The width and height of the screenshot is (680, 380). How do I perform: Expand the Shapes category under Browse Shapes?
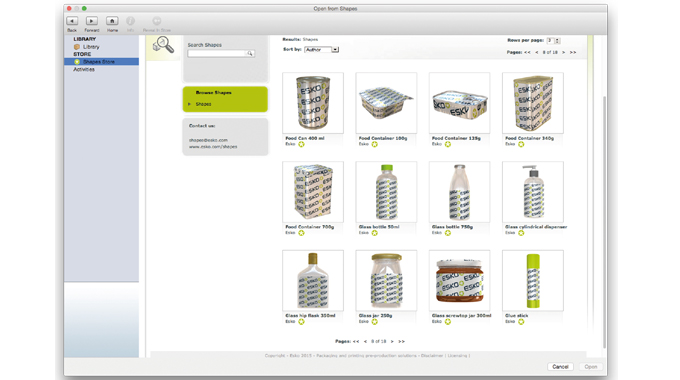190,104
